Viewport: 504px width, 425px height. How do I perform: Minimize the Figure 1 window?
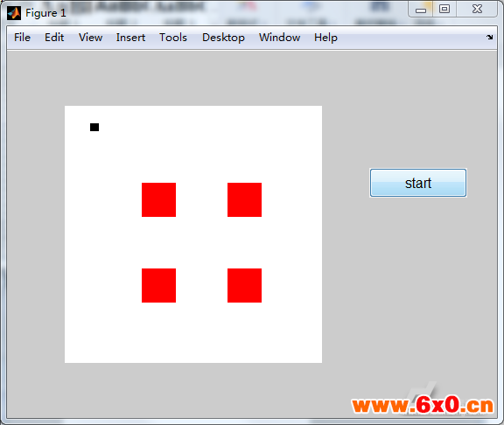point(421,10)
